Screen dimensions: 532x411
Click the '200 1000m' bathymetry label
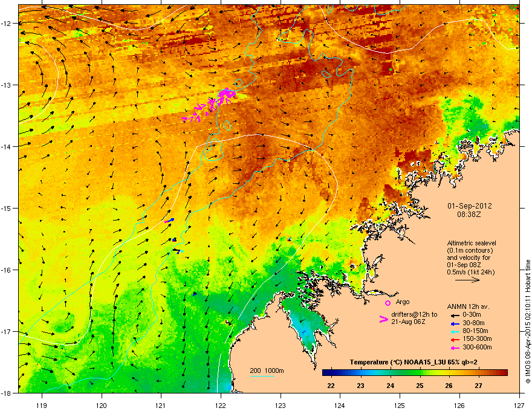[x=267, y=371]
